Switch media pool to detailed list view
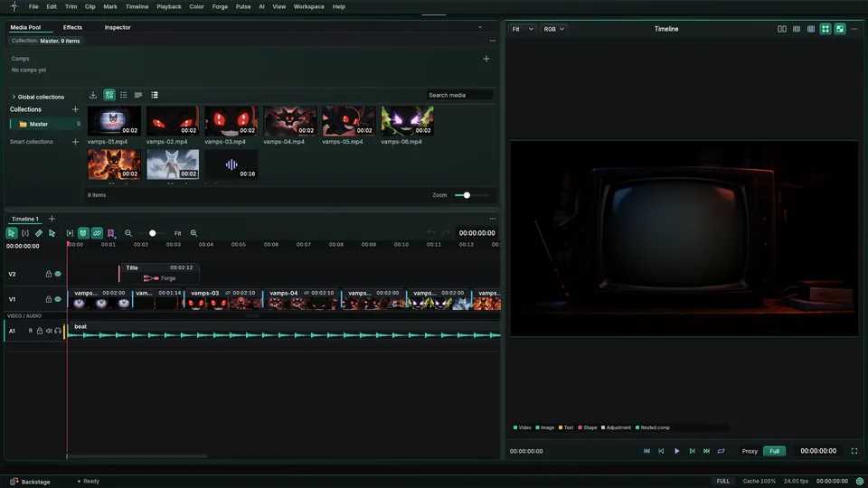The width and height of the screenshot is (868, 488). coord(155,95)
